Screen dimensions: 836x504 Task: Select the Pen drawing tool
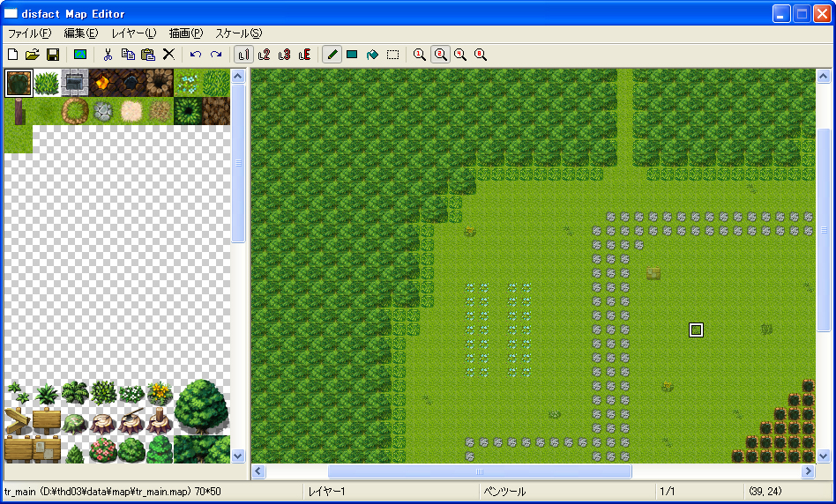click(x=332, y=55)
